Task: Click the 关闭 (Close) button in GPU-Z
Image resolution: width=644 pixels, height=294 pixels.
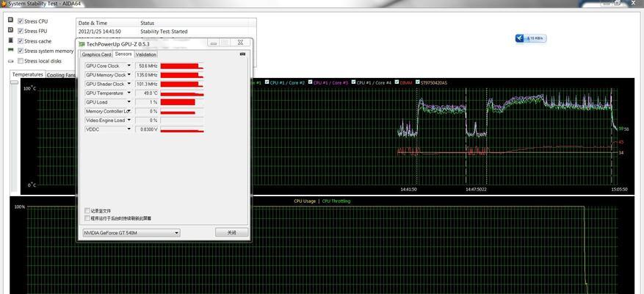Action: (x=231, y=232)
